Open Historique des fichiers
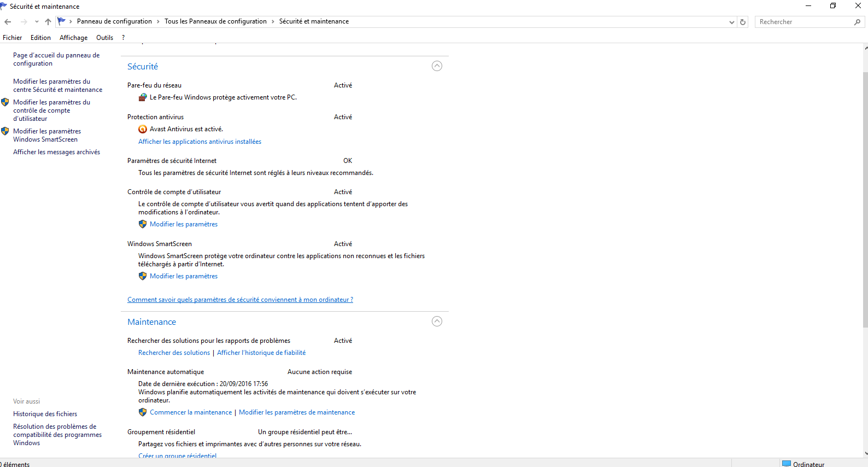The height and width of the screenshot is (467, 868). coord(45,414)
